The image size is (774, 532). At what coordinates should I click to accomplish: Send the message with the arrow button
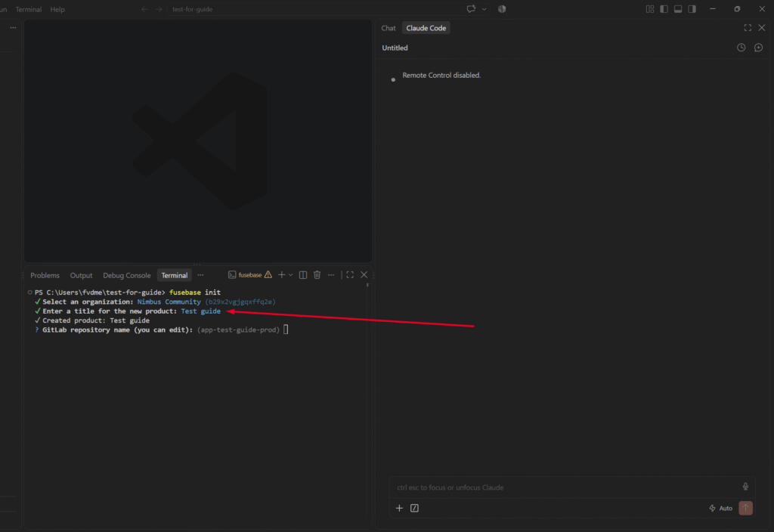(745, 508)
